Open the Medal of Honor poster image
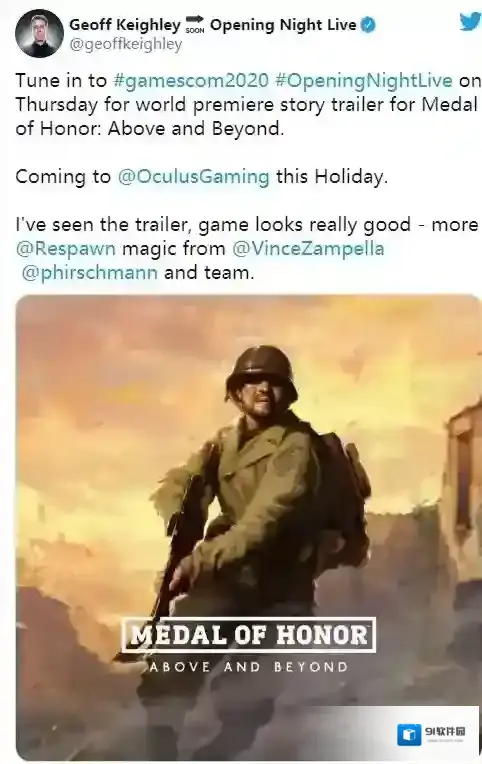482x764 pixels. pyautogui.click(x=249, y=527)
